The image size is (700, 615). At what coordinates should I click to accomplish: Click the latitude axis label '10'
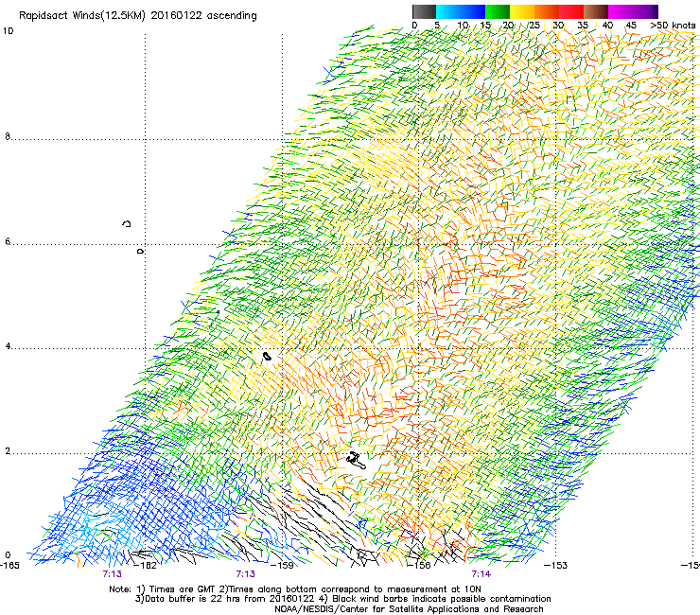point(8,31)
